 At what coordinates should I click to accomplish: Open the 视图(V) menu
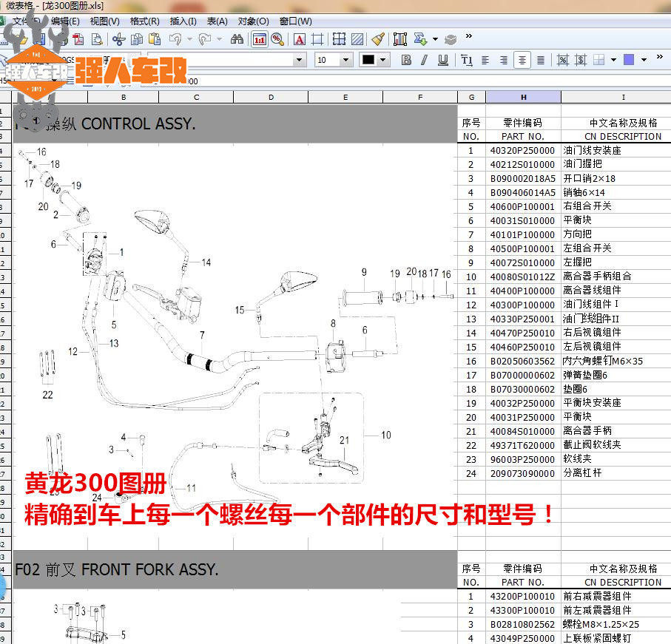(105, 21)
